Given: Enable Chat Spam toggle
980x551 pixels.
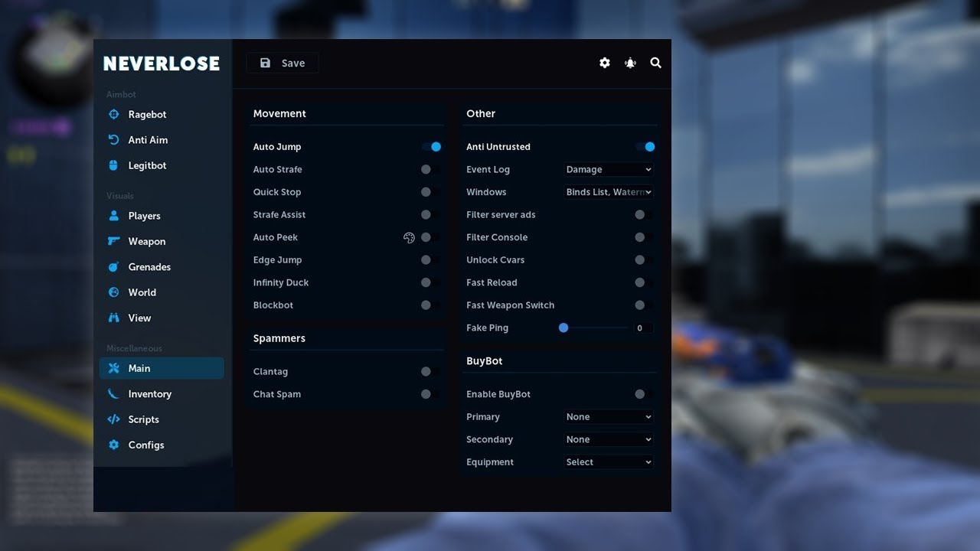Looking at the screenshot, I should pyautogui.click(x=431, y=394).
